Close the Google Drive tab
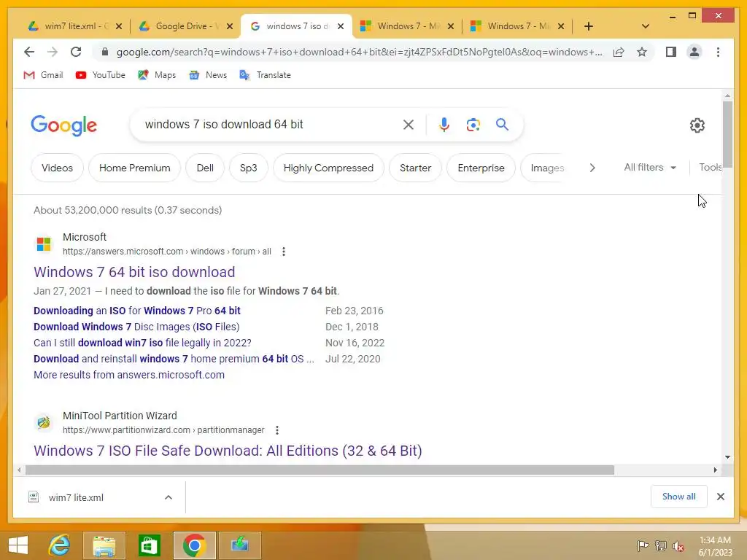The height and width of the screenshot is (560, 747). (230, 26)
